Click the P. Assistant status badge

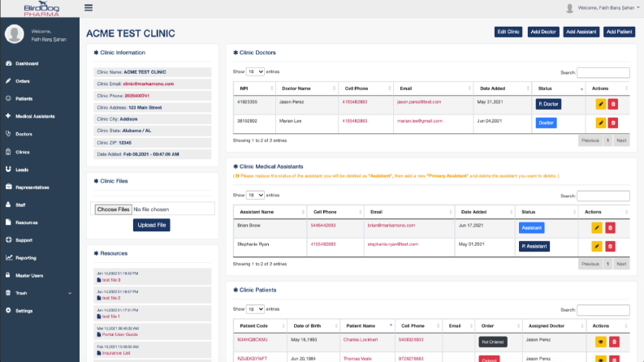coord(534,246)
